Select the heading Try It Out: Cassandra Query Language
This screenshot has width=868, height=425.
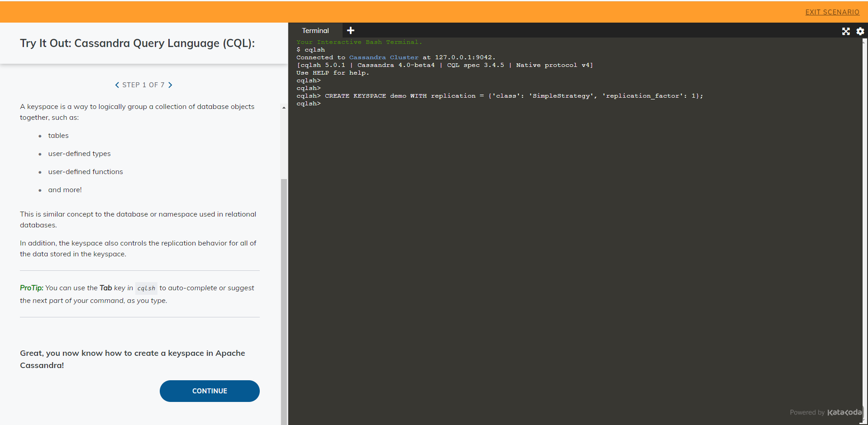pyautogui.click(x=137, y=43)
